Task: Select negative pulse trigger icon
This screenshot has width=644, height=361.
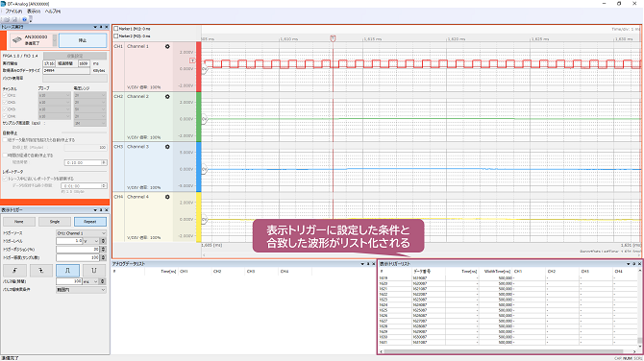Action: click(x=94, y=271)
